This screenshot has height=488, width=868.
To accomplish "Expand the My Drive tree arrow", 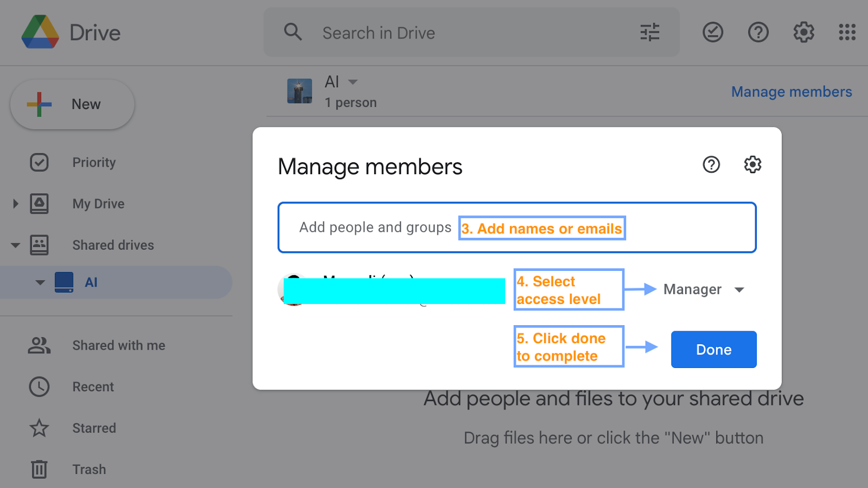I will 16,204.
